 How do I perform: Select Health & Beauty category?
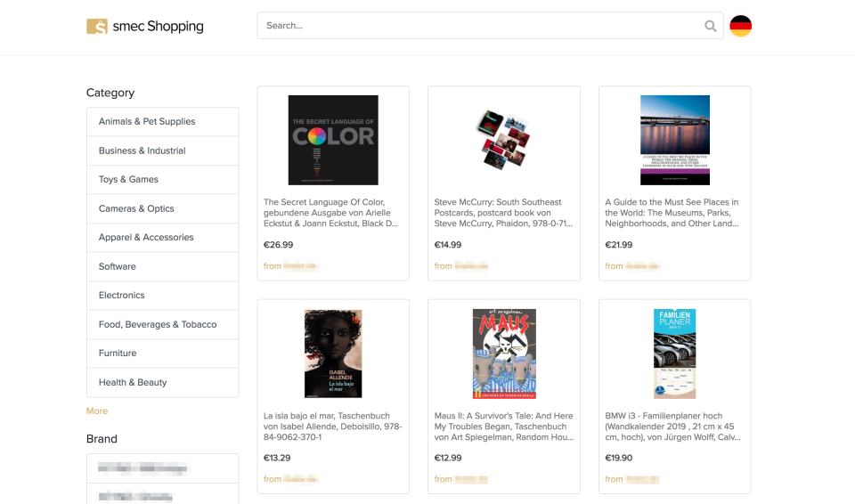point(162,382)
